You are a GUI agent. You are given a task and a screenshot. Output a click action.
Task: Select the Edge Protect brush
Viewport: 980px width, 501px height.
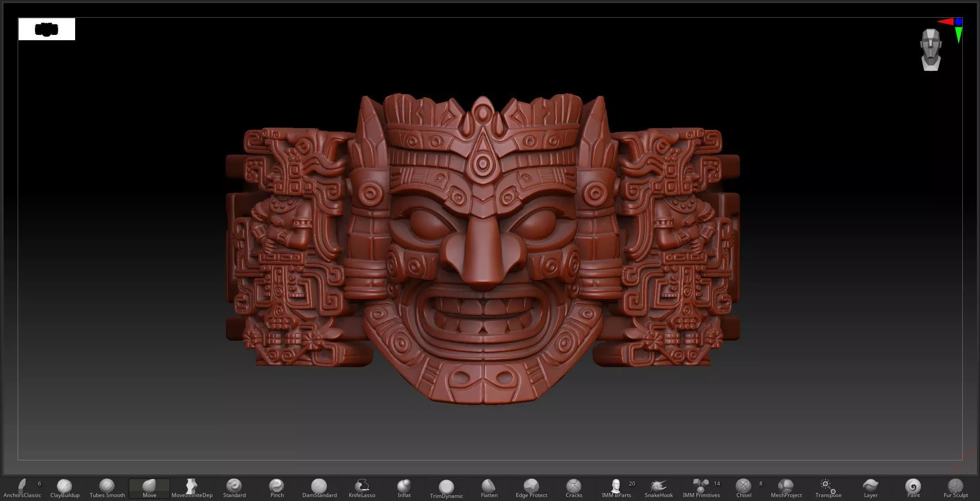click(x=531, y=488)
